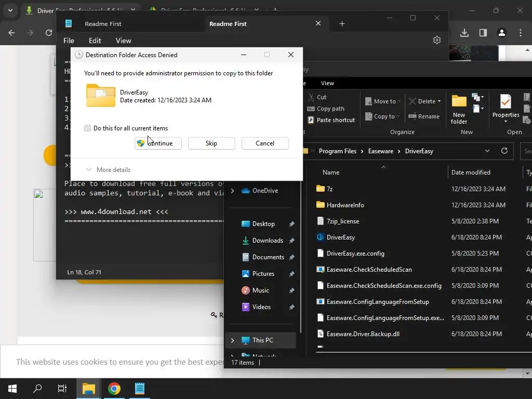Image resolution: width=532 pixels, height=399 pixels.
Task: Open taskbar Search magnifier
Action: [37, 389]
